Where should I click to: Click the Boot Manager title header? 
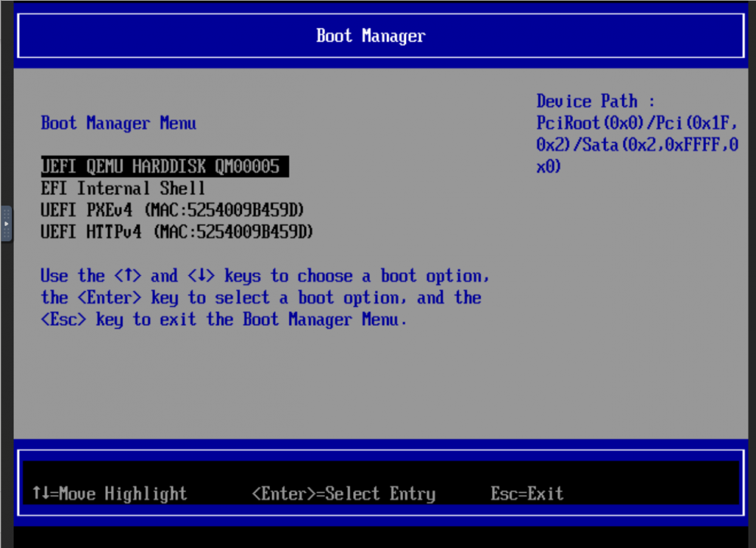[x=370, y=36]
